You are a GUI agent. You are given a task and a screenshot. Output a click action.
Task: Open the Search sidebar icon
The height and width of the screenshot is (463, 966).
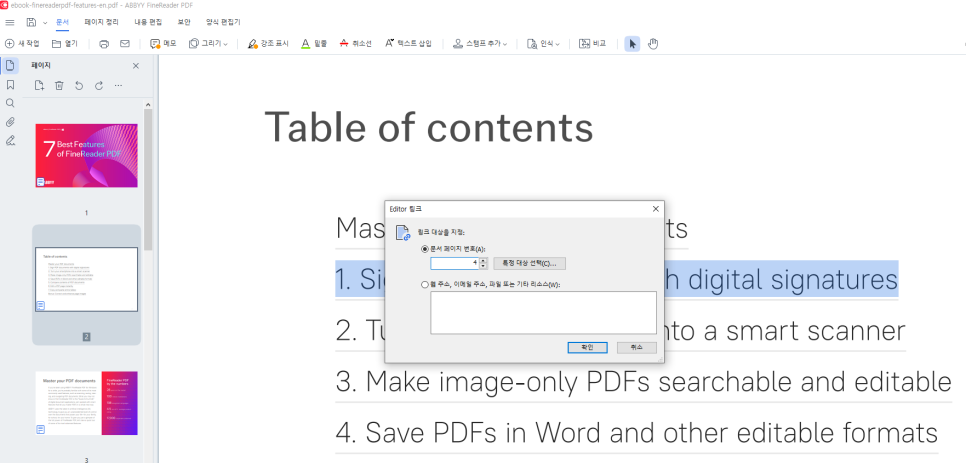pos(10,103)
